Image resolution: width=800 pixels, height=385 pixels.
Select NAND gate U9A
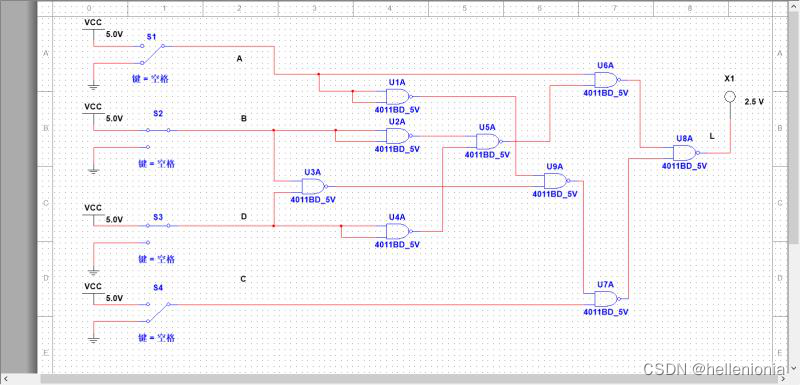click(557, 181)
